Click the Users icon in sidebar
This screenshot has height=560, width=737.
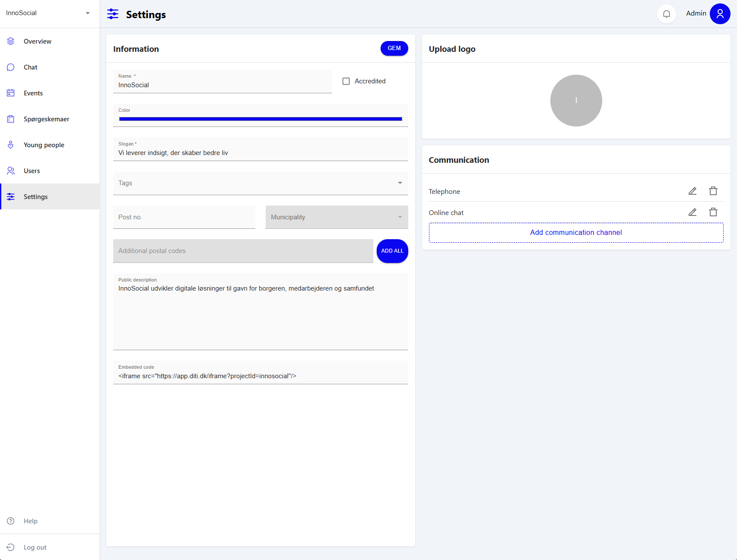(x=11, y=171)
